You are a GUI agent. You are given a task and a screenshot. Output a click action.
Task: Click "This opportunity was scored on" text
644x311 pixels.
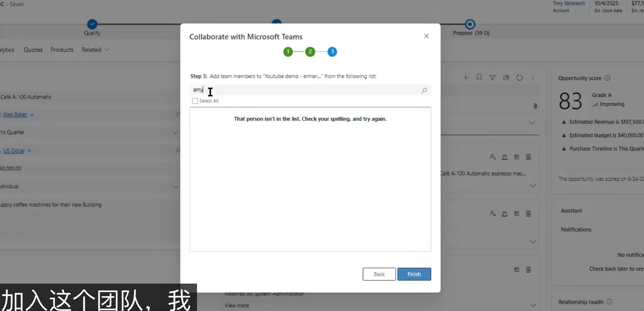601,179
